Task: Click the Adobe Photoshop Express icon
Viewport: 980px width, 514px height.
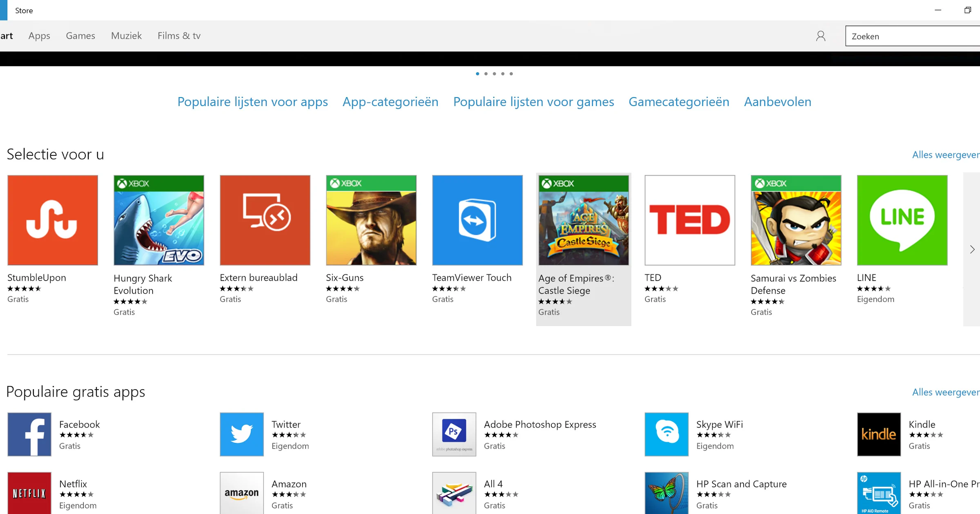Action: 454,434
